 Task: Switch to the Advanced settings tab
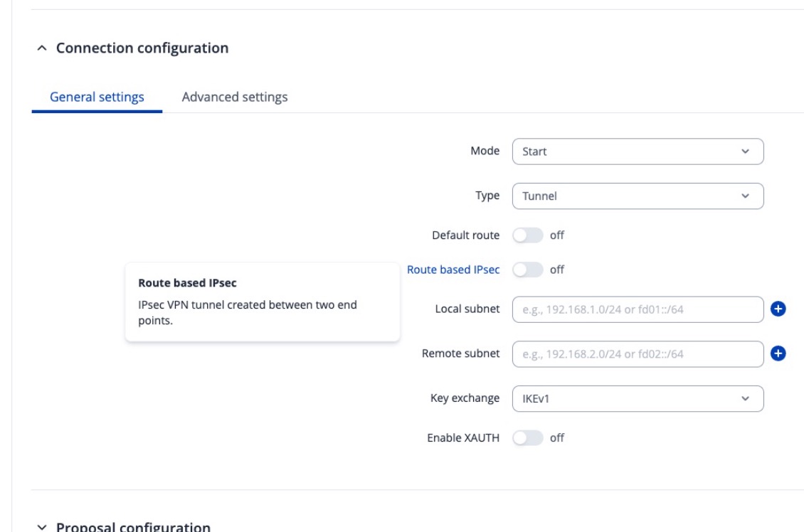pos(235,97)
